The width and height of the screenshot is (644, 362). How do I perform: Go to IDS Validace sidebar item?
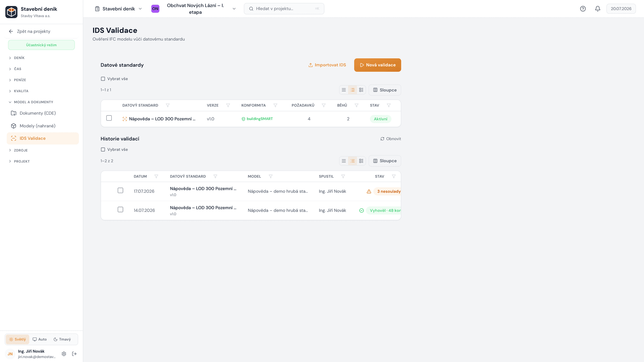43,138
